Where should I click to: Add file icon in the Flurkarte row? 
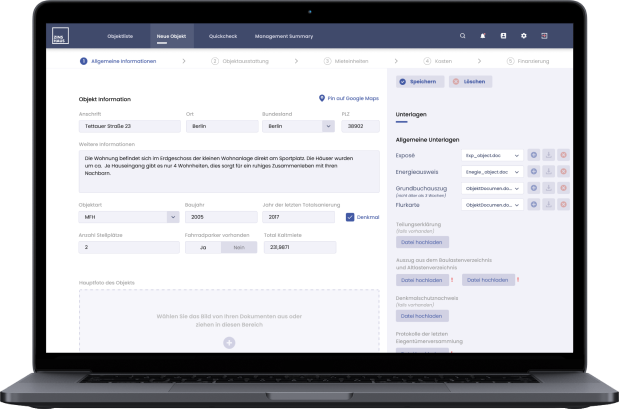[534, 204]
